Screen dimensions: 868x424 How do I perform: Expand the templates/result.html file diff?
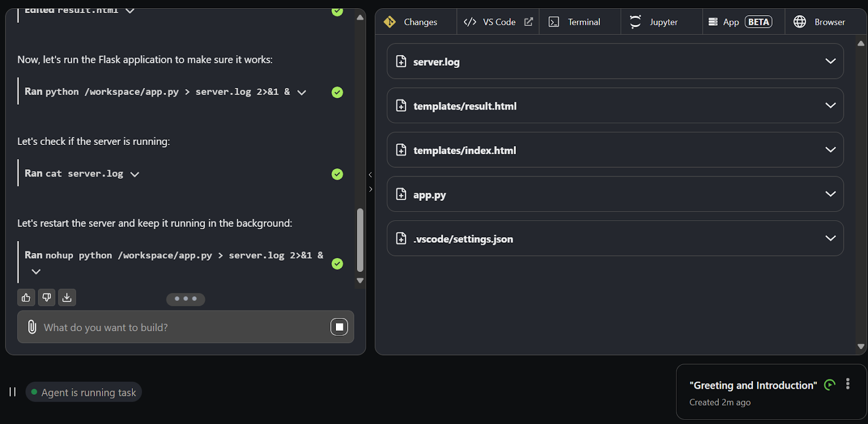click(830, 105)
